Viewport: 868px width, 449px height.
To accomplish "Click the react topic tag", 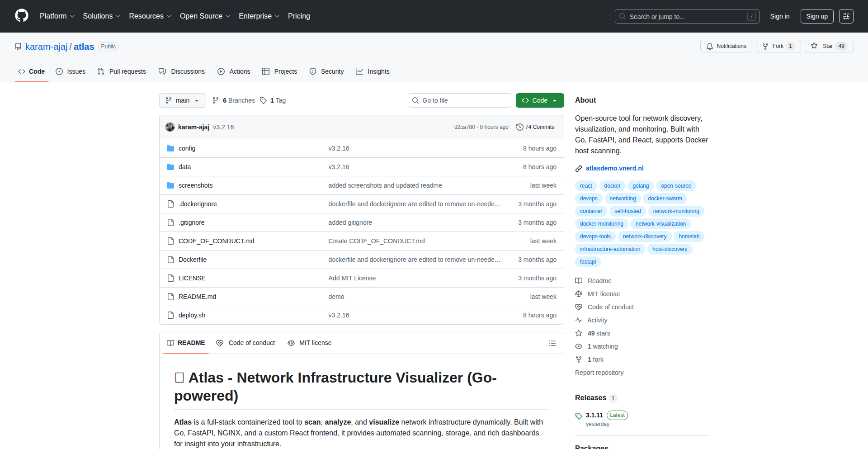I will tap(586, 186).
